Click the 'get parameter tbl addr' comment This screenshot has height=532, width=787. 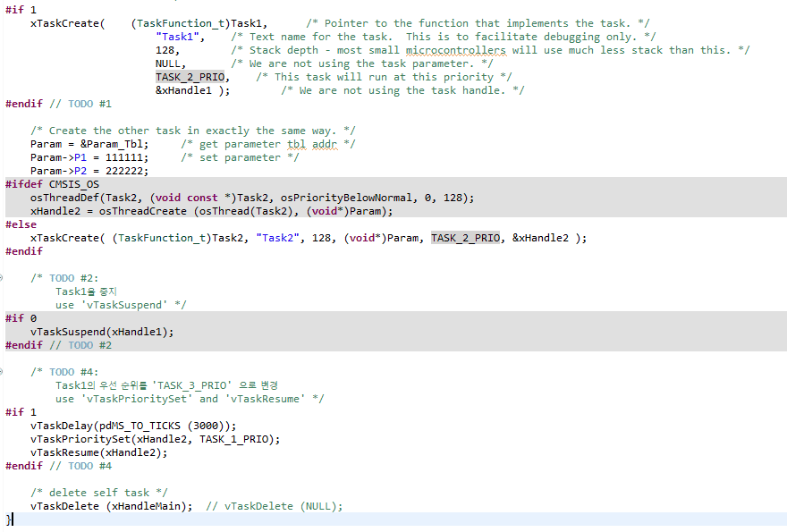pyautogui.click(x=268, y=144)
